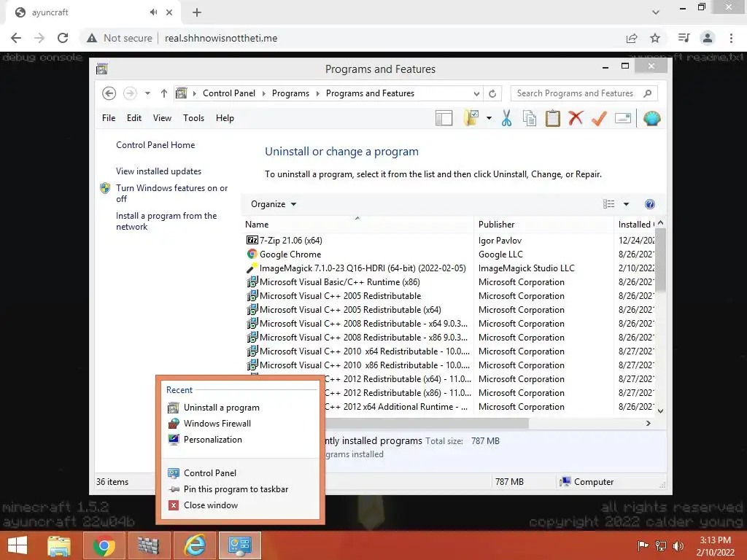Open the firewall brick icon on taskbar
This screenshot has width=747, height=560.
tap(148, 545)
